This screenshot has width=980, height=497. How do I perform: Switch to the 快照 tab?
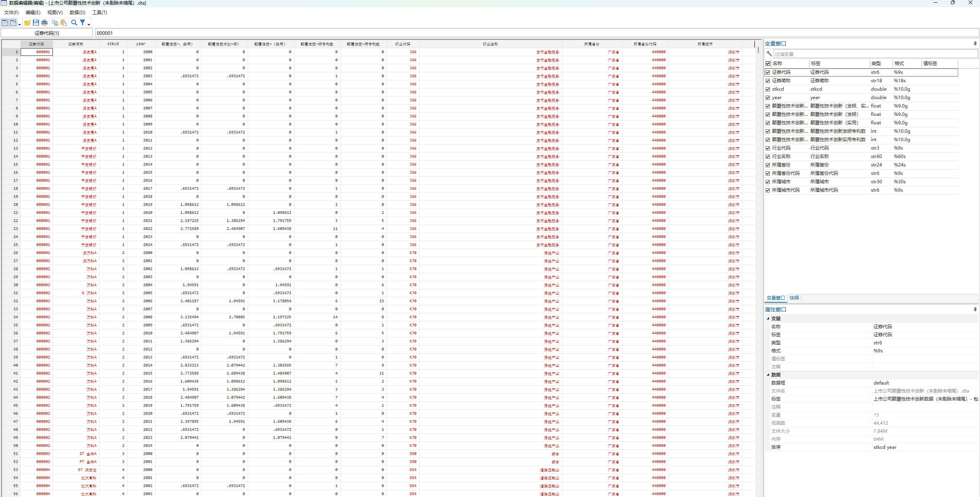[x=794, y=298]
